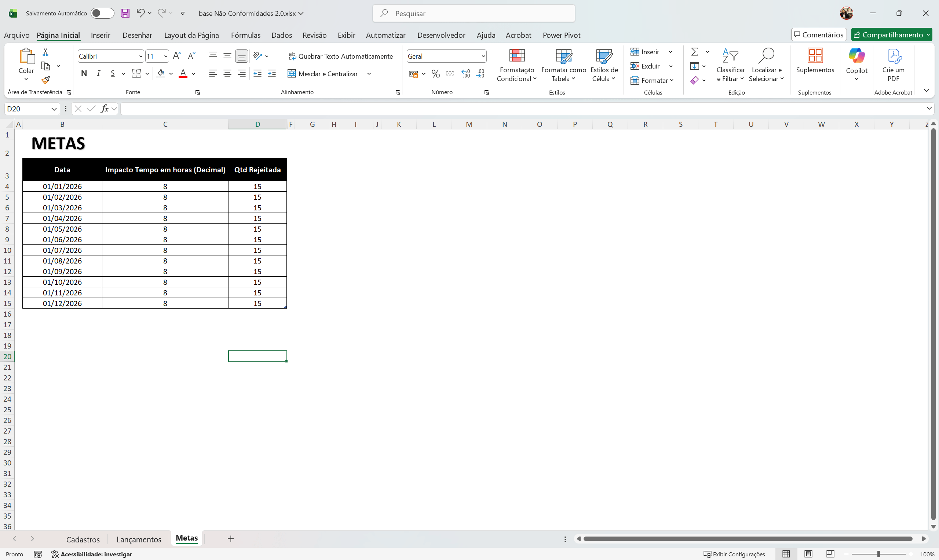939x560 pixels.
Task: Click the save icon in quick access
Action: coord(125,13)
